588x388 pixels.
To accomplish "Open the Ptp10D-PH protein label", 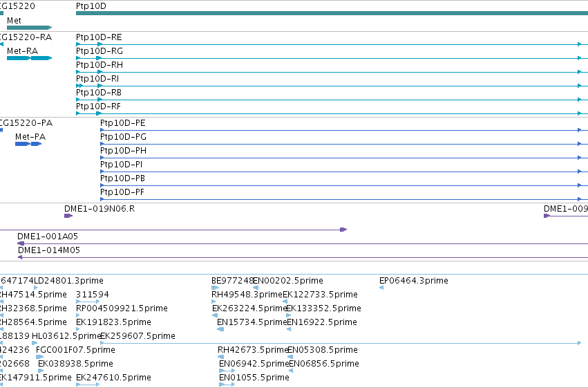I will 123,151.
